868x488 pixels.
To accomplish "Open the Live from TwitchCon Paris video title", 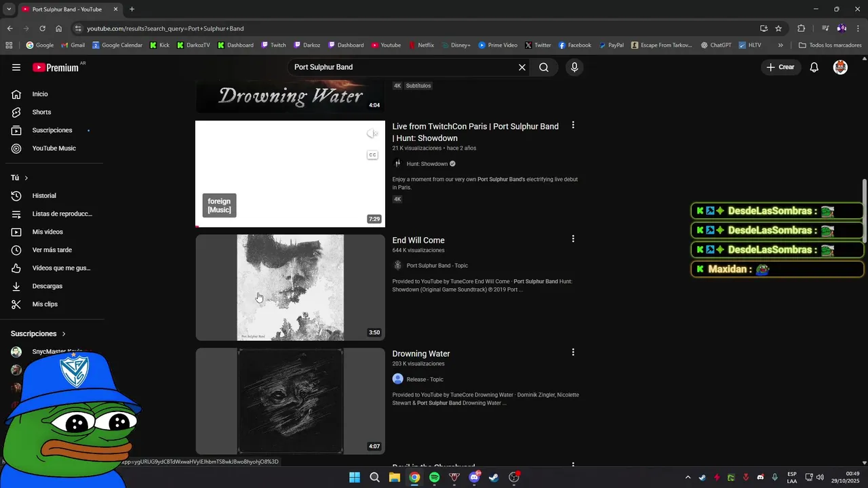I will tap(475, 132).
